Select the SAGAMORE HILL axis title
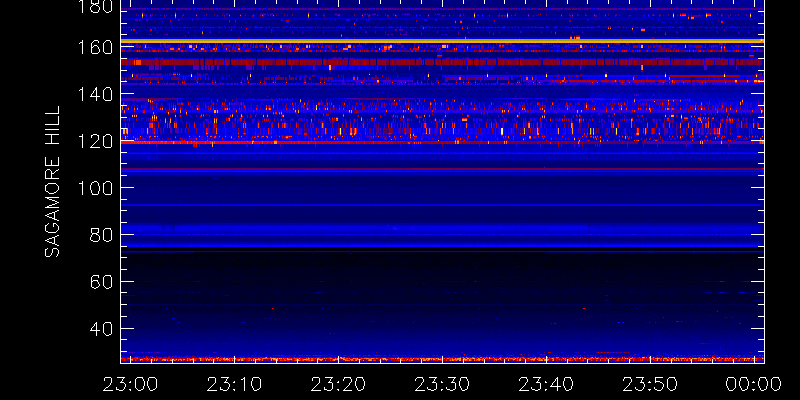800x400 pixels. 52,182
